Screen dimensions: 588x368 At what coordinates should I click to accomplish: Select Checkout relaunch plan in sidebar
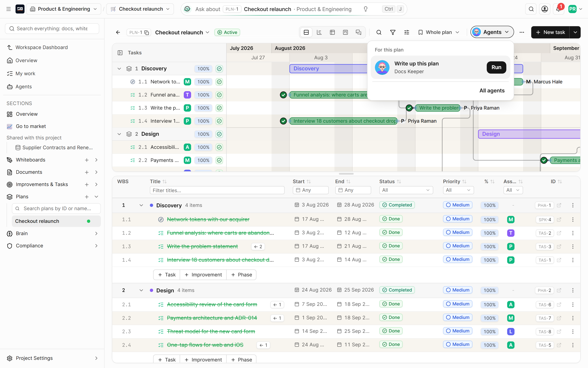56,221
